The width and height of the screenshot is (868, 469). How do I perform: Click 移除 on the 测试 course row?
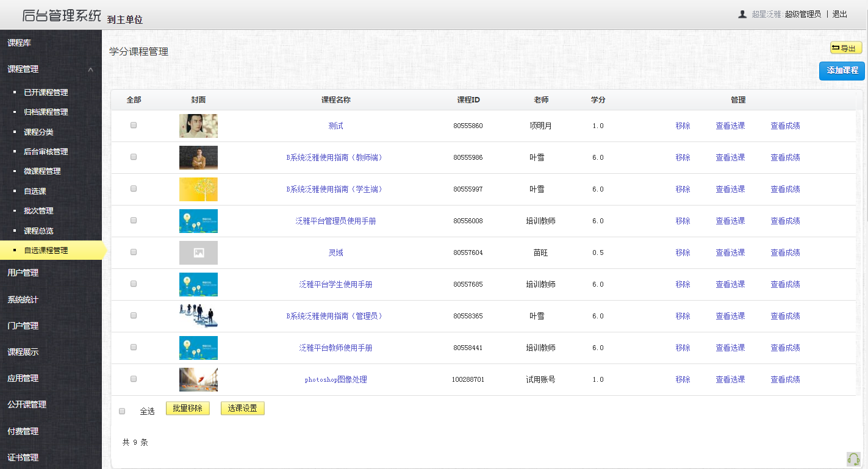point(683,125)
